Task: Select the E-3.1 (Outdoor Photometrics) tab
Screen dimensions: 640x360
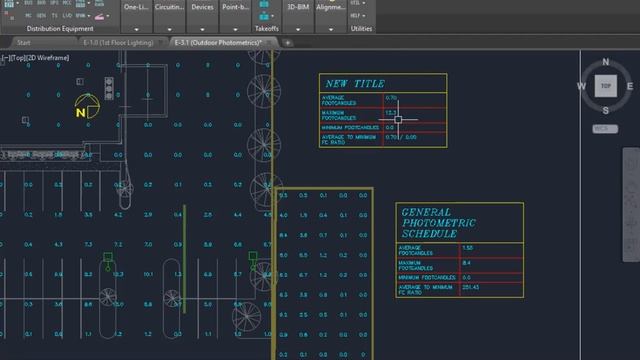Action: tap(218, 42)
